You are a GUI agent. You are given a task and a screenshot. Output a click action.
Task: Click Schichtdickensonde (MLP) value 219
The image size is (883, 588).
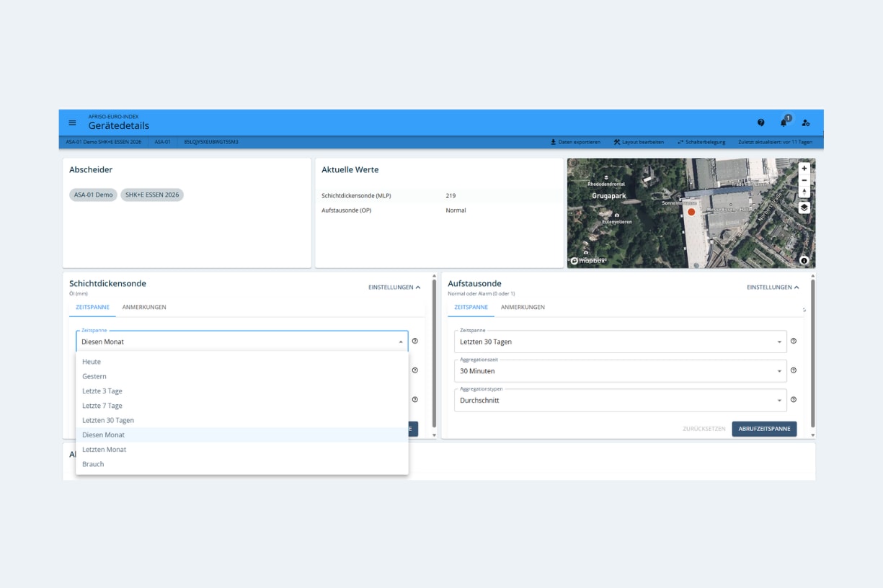tap(451, 195)
